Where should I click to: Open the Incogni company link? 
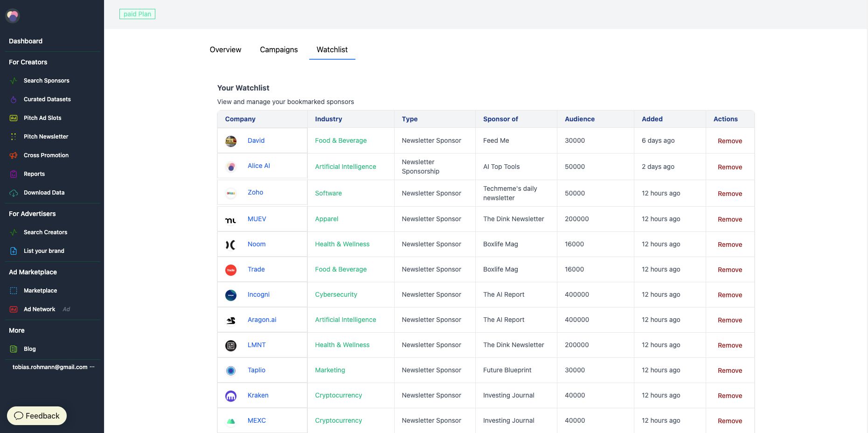[258, 294]
